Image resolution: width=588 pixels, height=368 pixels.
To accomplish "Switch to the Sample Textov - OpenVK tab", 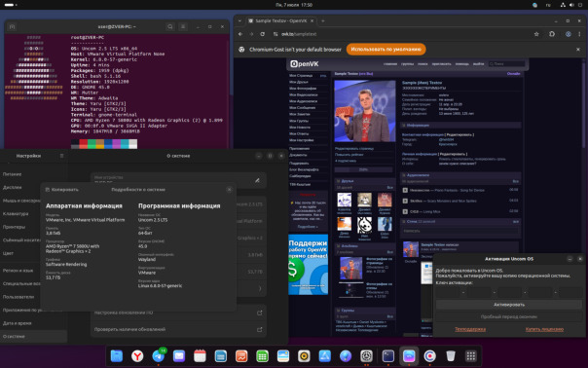I will [x=281, y=21].
